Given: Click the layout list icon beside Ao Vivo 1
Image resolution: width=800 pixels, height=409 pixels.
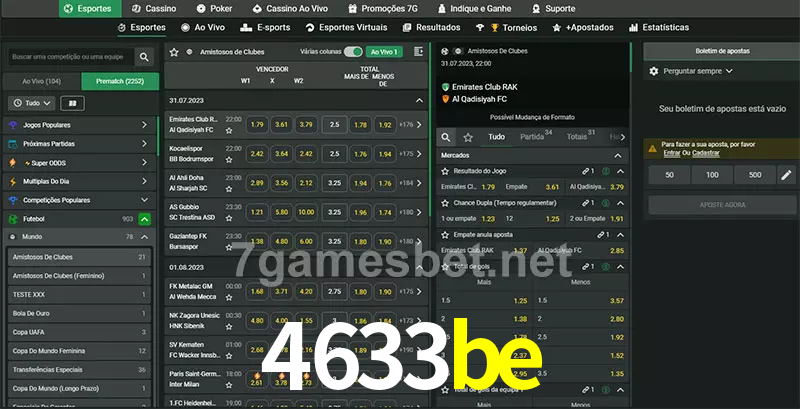Looking at the screenshot, I should pyautogui.click(x=418, y=52).
